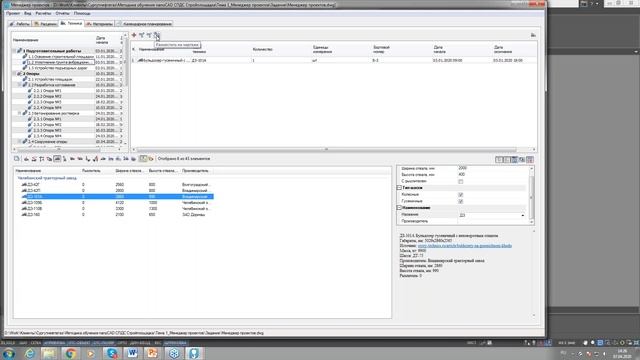Collapse '2 Опоры' tree node
This screenshot has width=640, height=360.
click(x=14, y=74)
